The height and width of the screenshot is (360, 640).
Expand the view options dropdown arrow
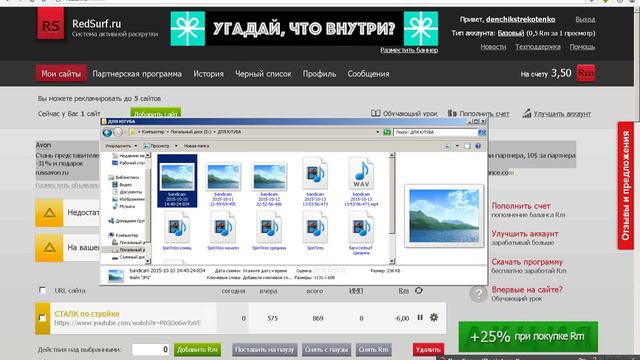(x=457, y=146)
